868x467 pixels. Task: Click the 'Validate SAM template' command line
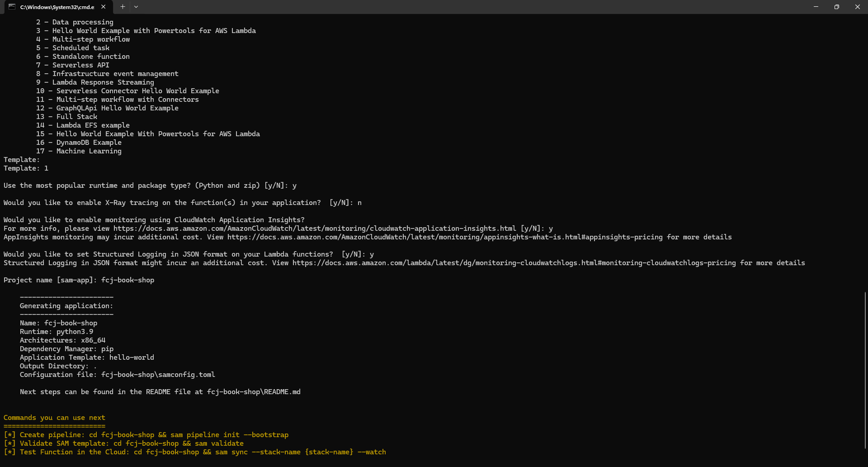123,443
